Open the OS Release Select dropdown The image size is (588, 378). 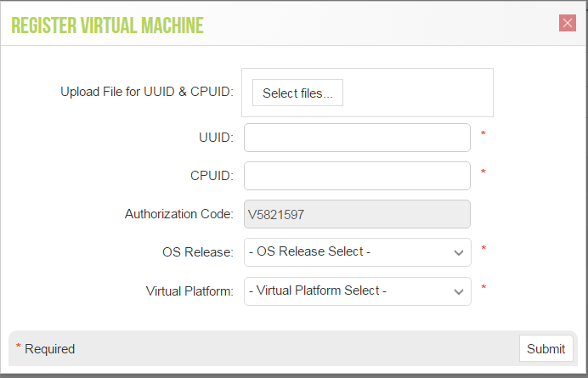tap(357, 252)
